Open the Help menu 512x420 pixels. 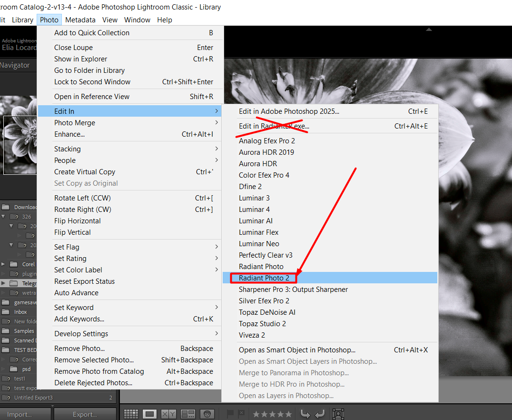(x=165, y=20)
